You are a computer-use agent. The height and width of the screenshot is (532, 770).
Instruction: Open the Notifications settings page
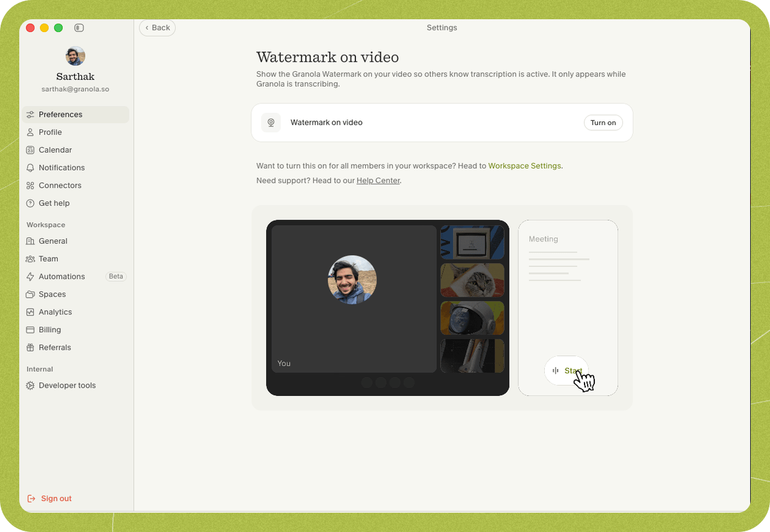[x=76, y=167]
